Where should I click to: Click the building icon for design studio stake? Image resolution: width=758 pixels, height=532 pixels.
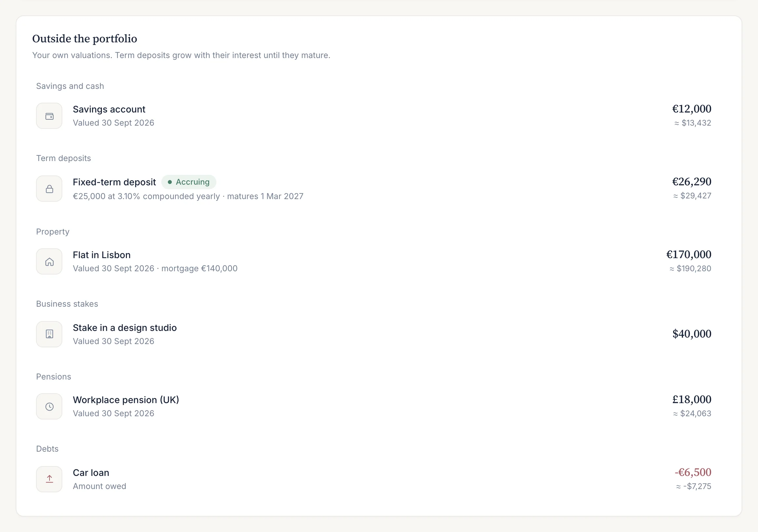[49, 334]
